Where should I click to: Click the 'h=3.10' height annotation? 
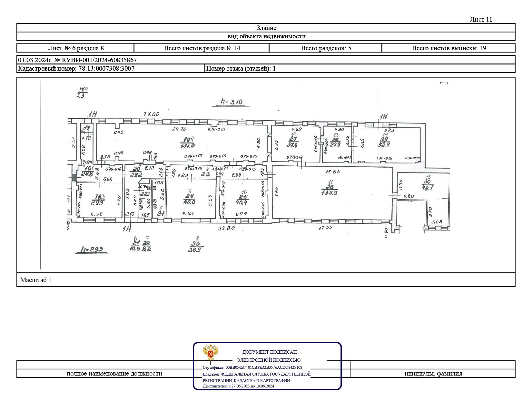tap(231, 102)
